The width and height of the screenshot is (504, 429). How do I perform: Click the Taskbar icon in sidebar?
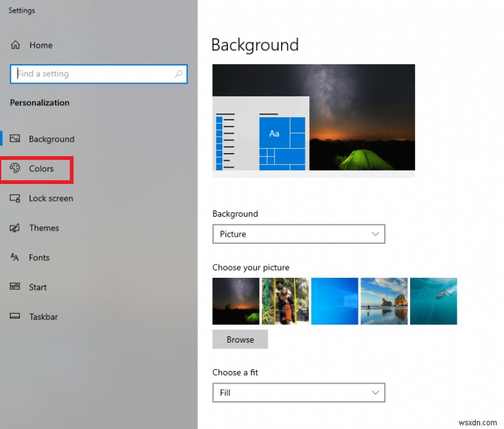point(14,316)
